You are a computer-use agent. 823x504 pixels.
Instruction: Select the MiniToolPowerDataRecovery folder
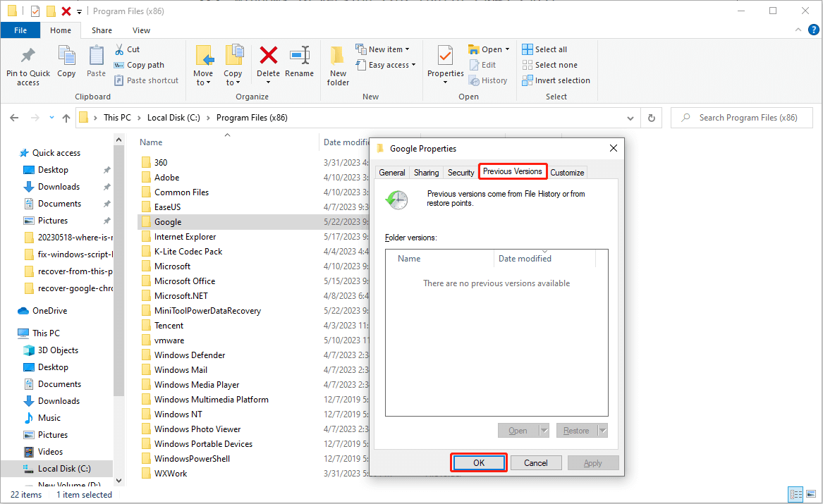207,311
